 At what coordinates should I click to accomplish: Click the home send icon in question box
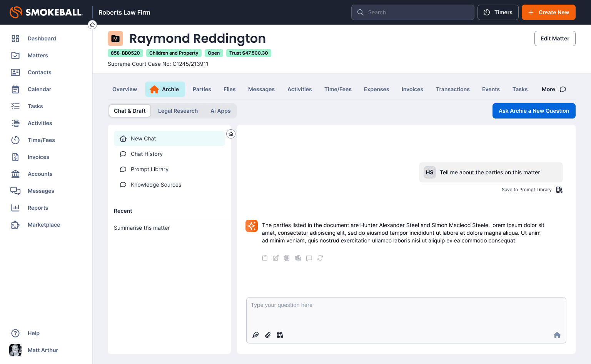pos(557,335)
